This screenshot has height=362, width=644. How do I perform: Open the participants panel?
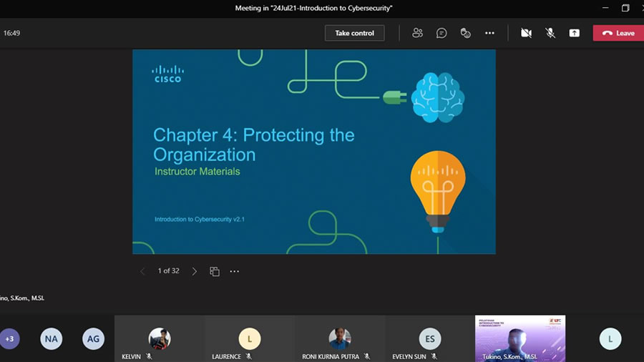[x=417, y=33]
